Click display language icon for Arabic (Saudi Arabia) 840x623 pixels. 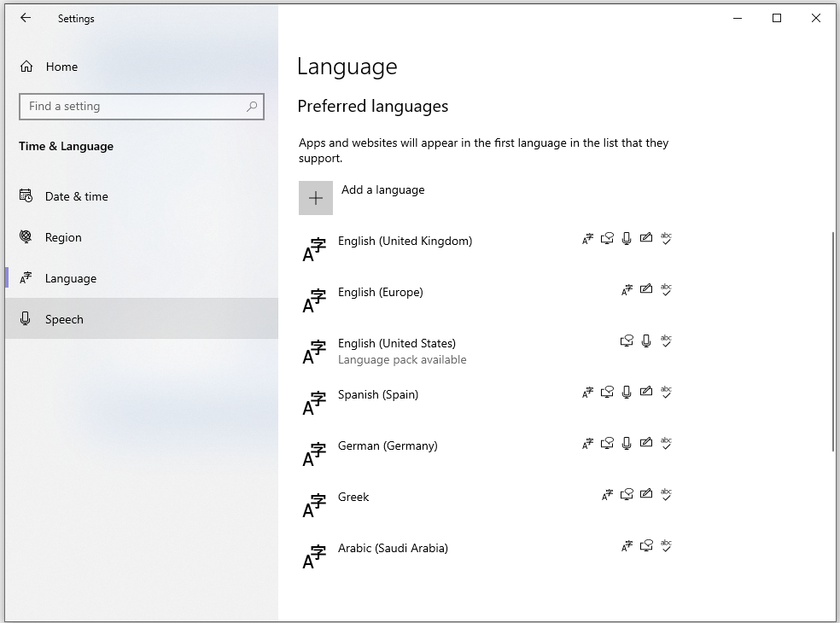pyautogui.click(x=627, y=546)
